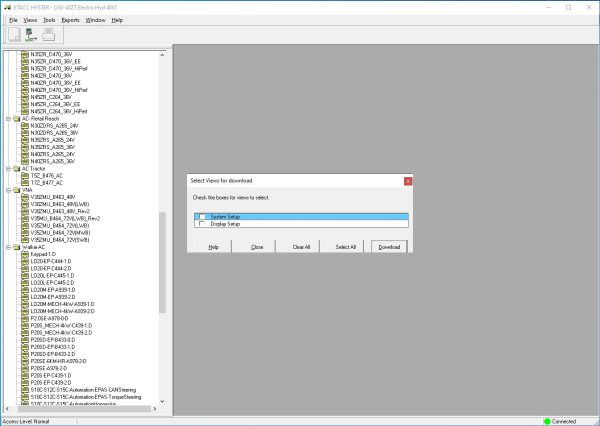Click the icon beside N40ZR_D470_36V
This screenshot has width=600, height=426.
(25, 76)
